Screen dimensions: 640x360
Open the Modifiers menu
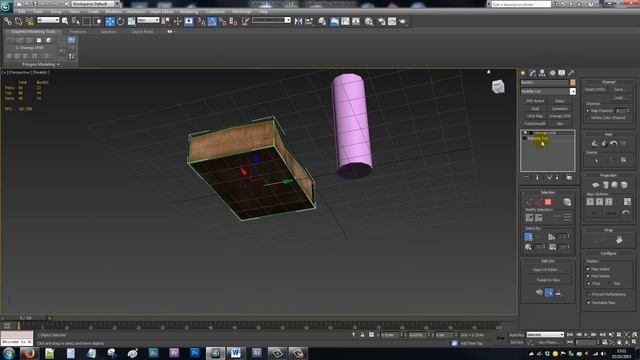point(113,11)
